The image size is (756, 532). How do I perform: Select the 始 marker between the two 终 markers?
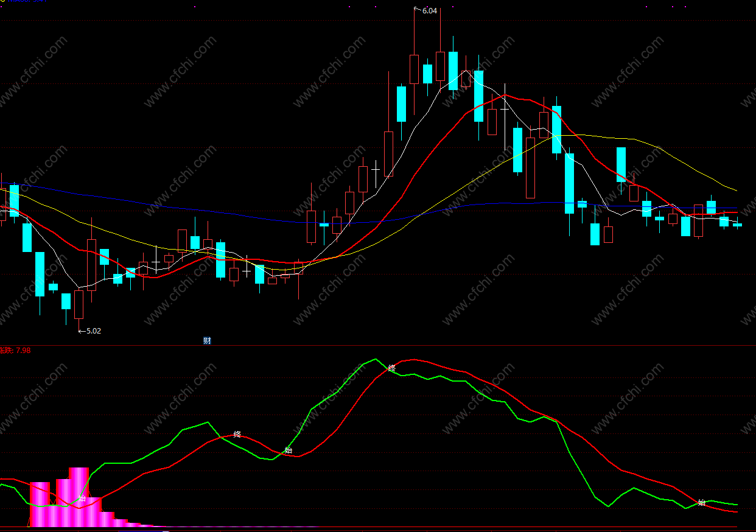(x=289, y=450)
